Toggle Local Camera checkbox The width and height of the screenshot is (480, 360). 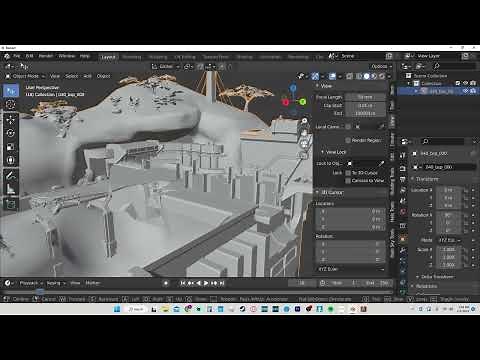click(348, 127)
